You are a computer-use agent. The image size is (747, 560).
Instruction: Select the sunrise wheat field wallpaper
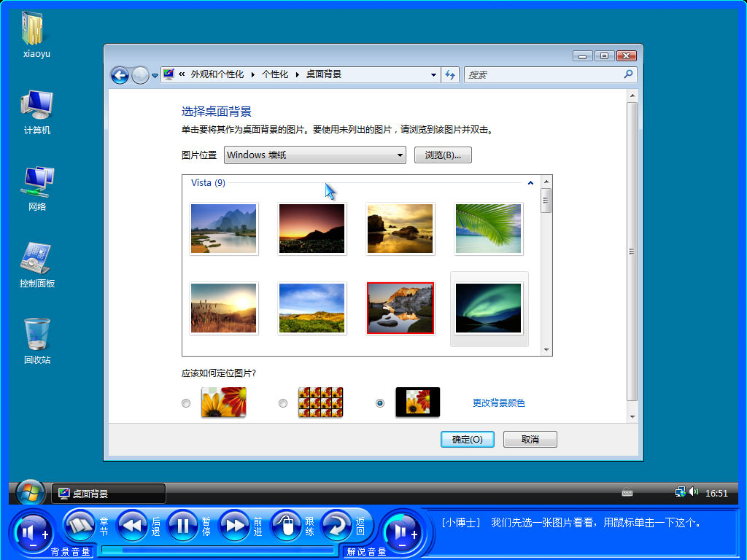224,308
